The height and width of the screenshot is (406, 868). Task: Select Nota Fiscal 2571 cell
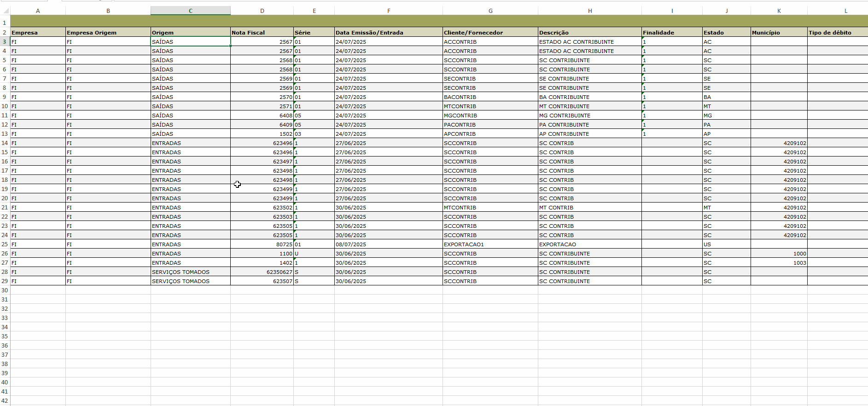[x=262, y=106]
